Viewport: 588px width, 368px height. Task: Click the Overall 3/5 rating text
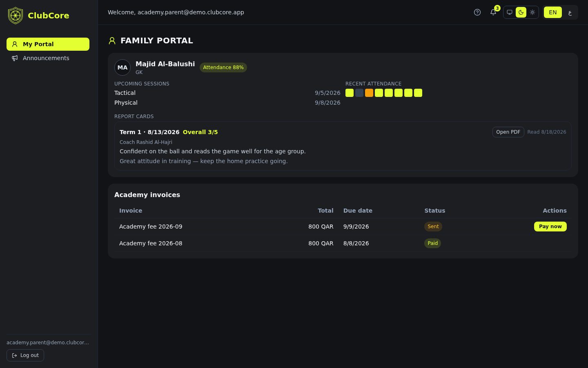click(200, 132)
